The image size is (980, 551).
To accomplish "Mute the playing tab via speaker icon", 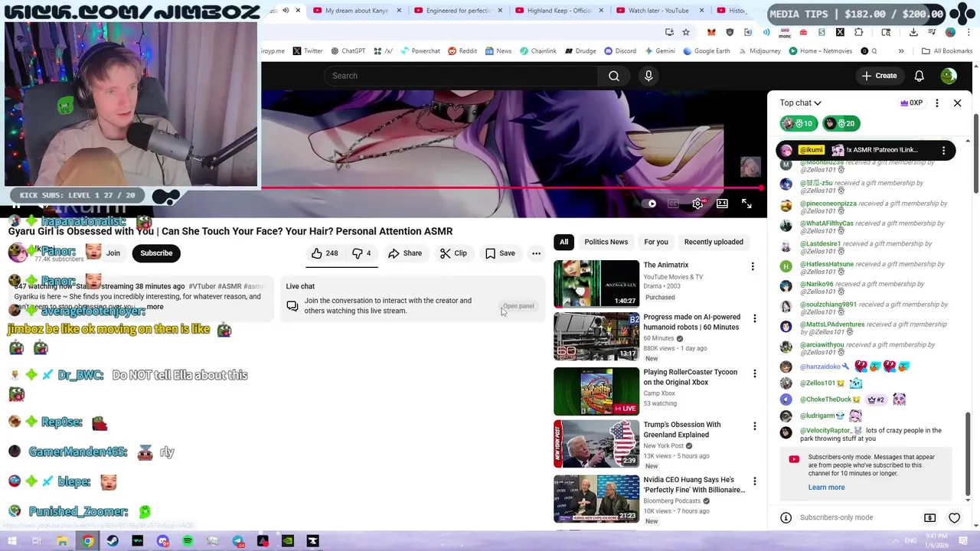I will (x=286, y=11).
